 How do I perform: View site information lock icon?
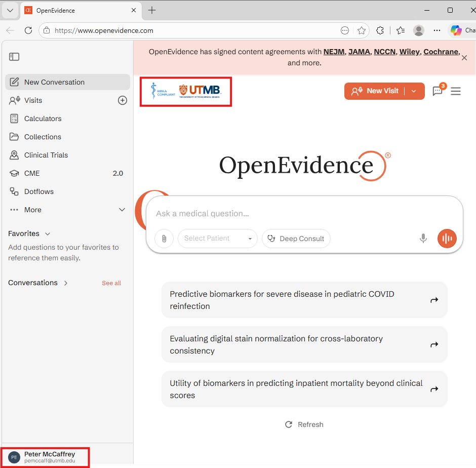(47, 30)
